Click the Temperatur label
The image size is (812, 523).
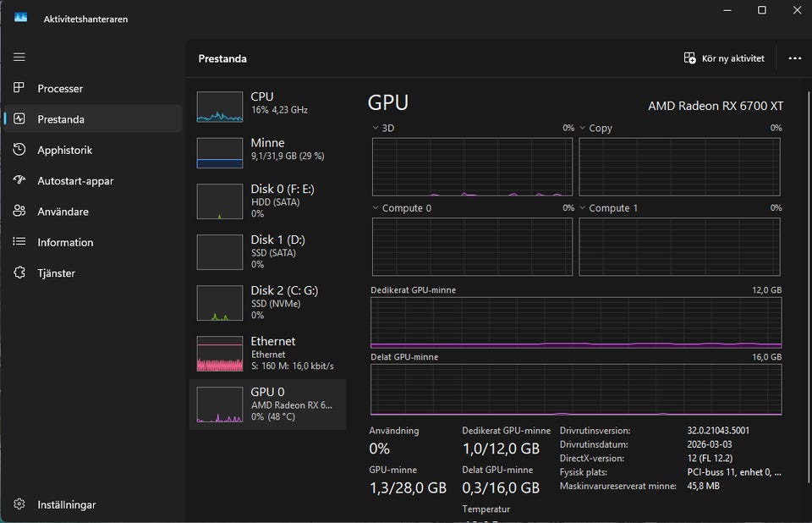click(x=486, y=509)
